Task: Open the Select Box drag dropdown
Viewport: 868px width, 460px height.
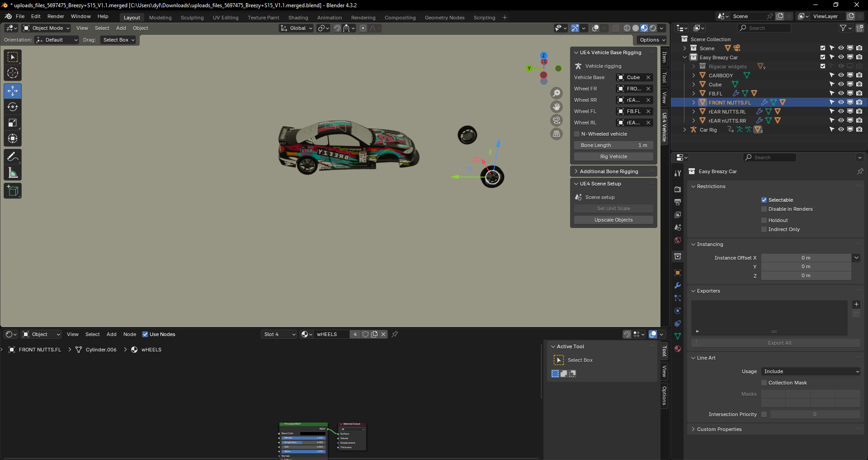Action: click(x=119, y=40)
